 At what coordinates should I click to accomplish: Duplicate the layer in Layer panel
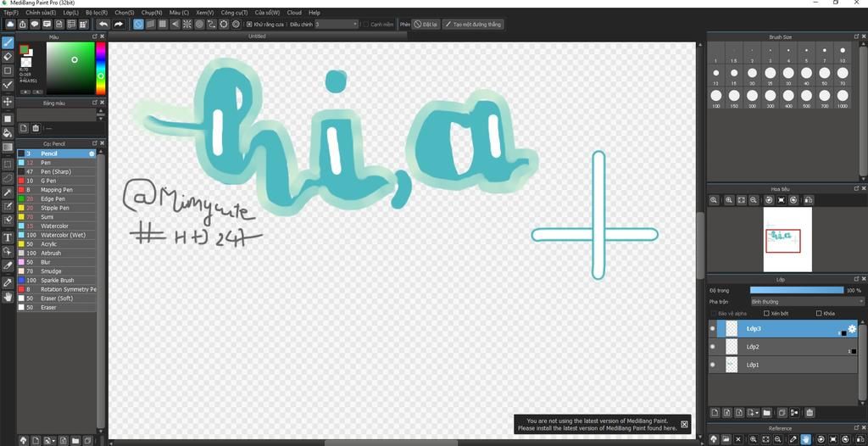(782, 412)
